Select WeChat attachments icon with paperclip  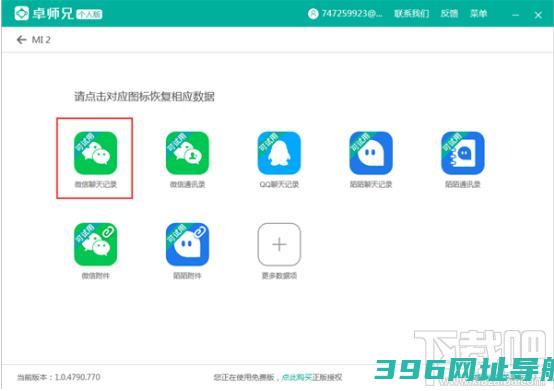[95, 244]
